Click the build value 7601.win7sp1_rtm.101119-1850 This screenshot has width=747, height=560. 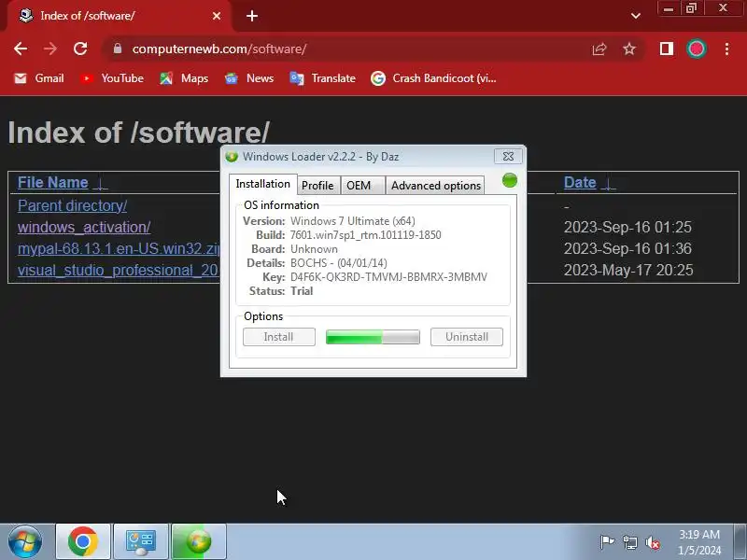click(x=365, y=235)
